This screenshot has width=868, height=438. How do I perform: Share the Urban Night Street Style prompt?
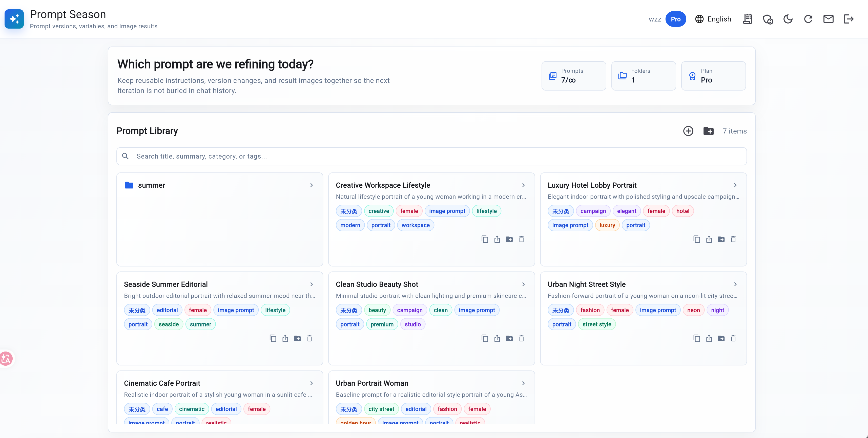point(709,338)
